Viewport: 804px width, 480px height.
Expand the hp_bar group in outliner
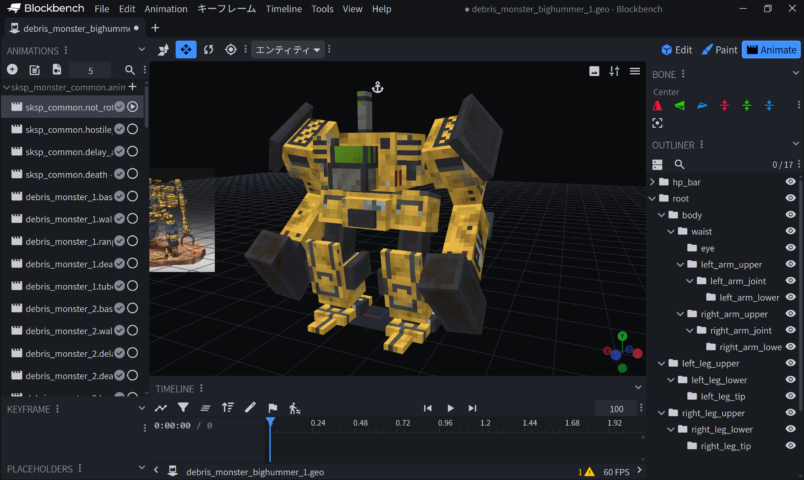point(653,182)
